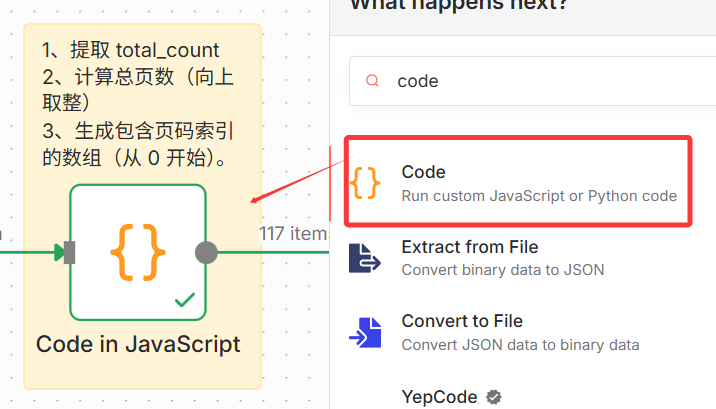The width and height of the screenshot is (716, 409).
Task: Open the YepCode result entry
Action: [x=439, y=397]
